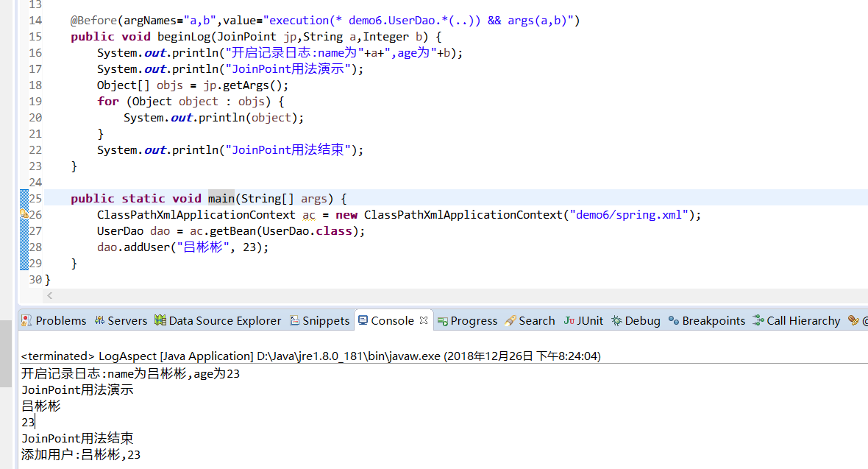Click the console line '添加用户:吕彬彬,23'

pos(81,454)
